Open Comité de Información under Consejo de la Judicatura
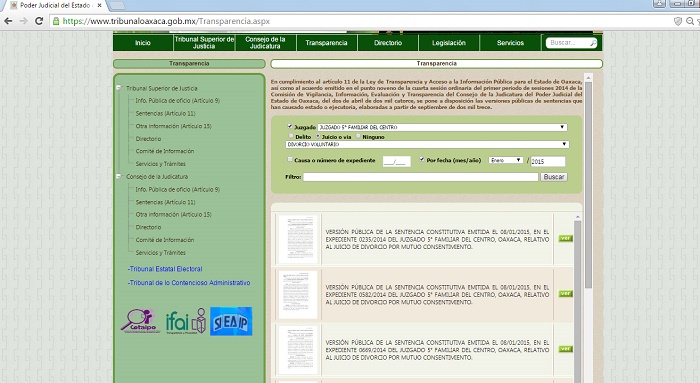This screenshot has height=383, width=700. (165, 240)
